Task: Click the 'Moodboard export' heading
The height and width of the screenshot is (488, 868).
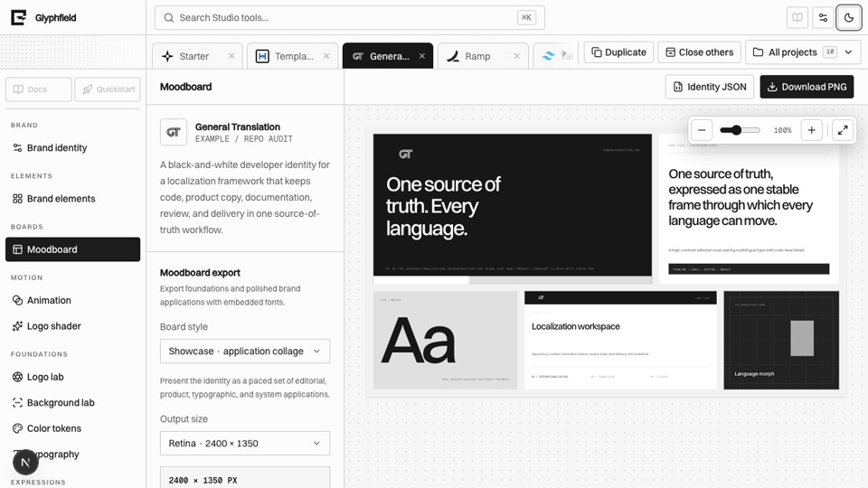Action: click(x=200, y=273)
